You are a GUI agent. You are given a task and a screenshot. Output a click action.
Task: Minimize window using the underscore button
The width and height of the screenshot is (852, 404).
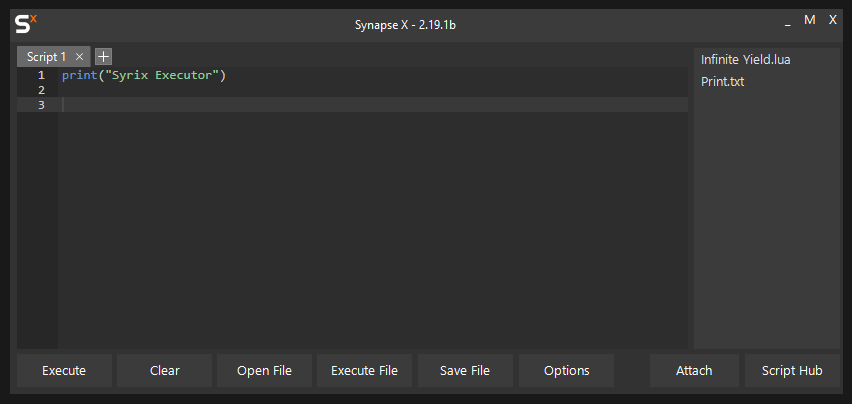(788, 20)
